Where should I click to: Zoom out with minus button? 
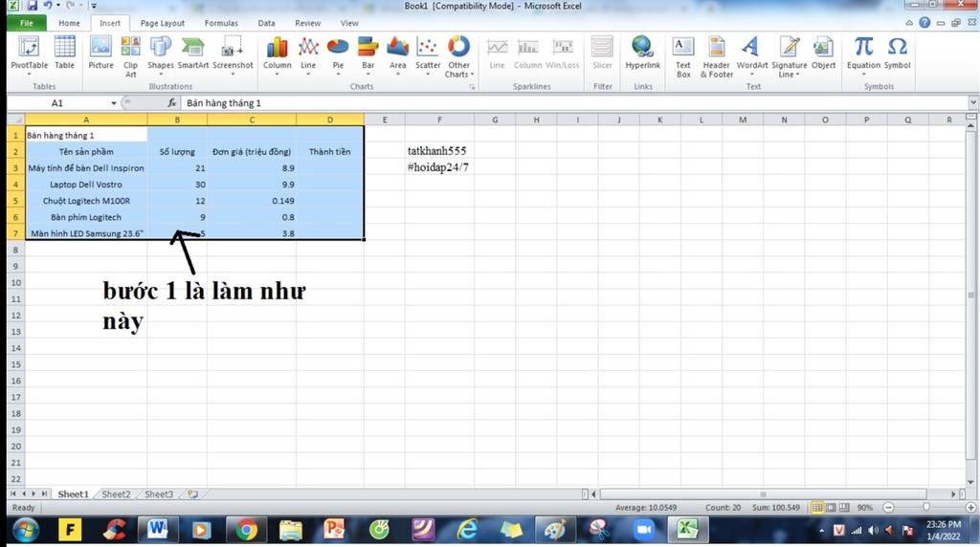[x=888, y=508]
